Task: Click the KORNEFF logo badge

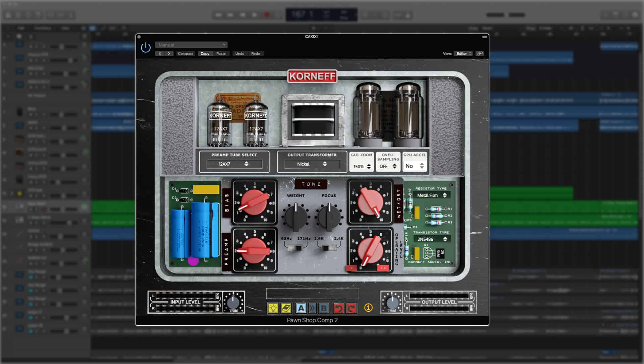Action: [312, 76]
